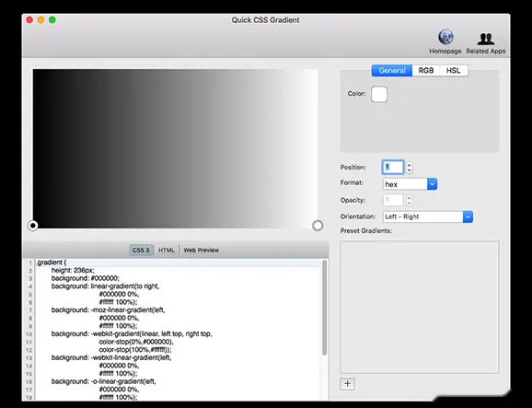
Task: Zoom the window with green button
Action: click(x=52, y=20)
